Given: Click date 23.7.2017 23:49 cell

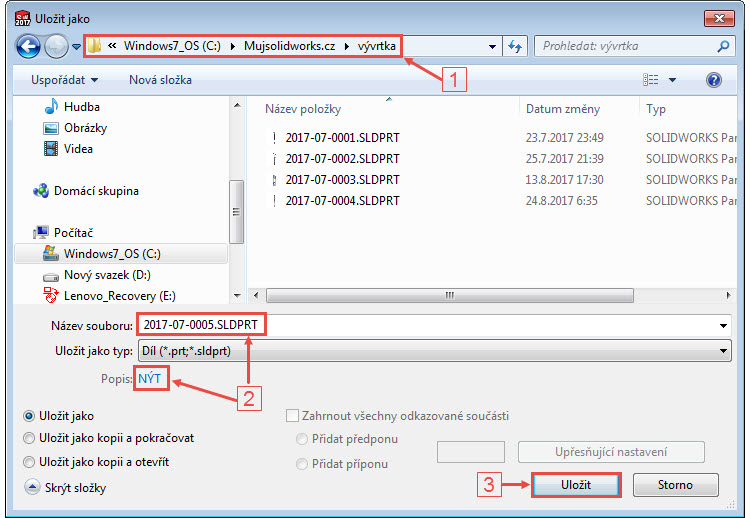Looking at the screenshot, I should tap(564, 138).
